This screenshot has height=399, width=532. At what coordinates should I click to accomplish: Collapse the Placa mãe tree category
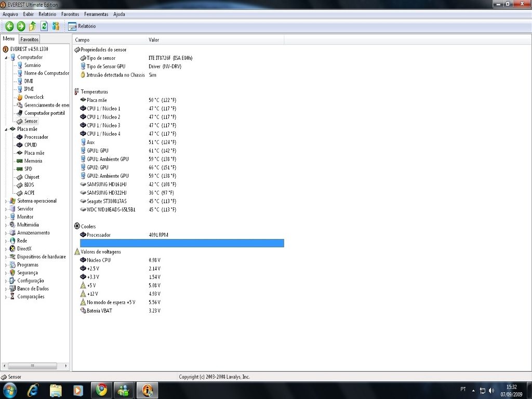tap(6, 129)
